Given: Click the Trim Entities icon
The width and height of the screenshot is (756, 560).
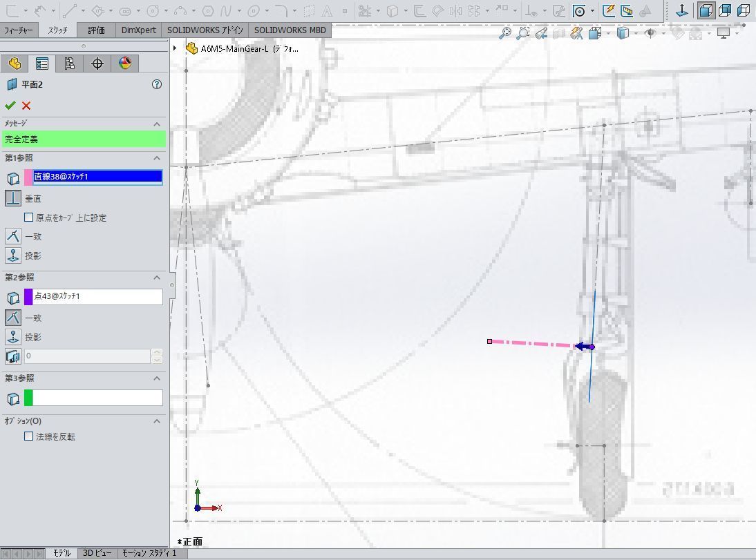Looking at the screenshot, I should (365, 10).
